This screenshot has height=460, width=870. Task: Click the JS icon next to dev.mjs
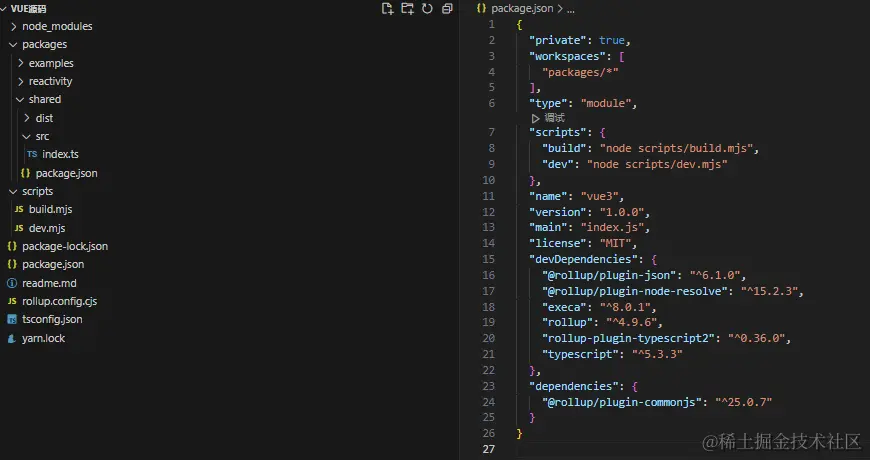[19, 228]
